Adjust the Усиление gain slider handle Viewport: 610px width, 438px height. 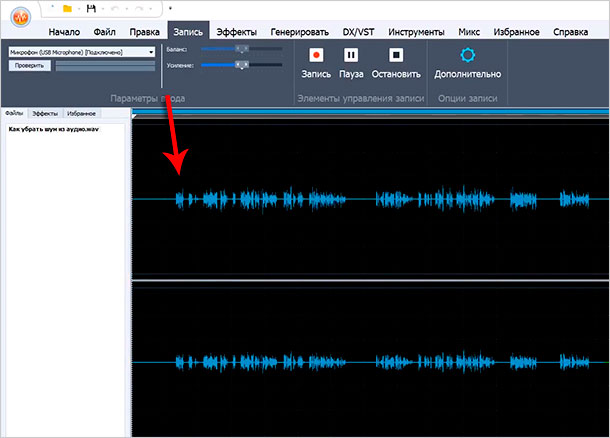(x=242, y=65)
